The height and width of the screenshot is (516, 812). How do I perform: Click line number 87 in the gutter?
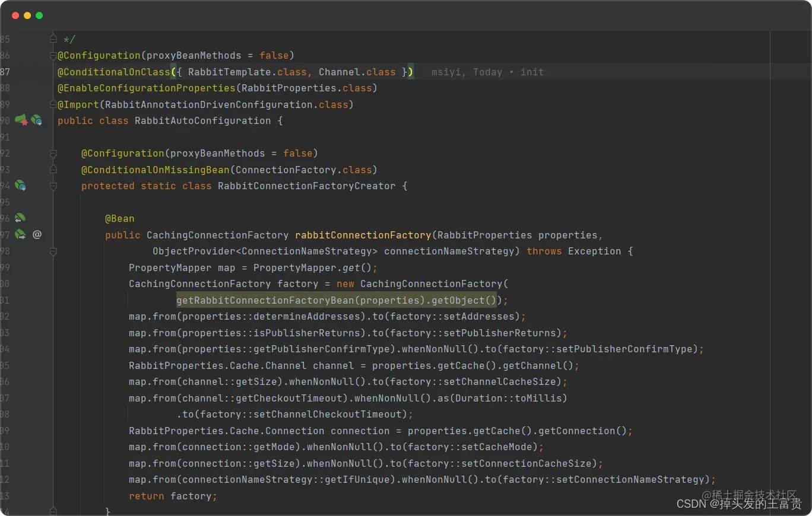pyautogui.click(x=5, y=72)
